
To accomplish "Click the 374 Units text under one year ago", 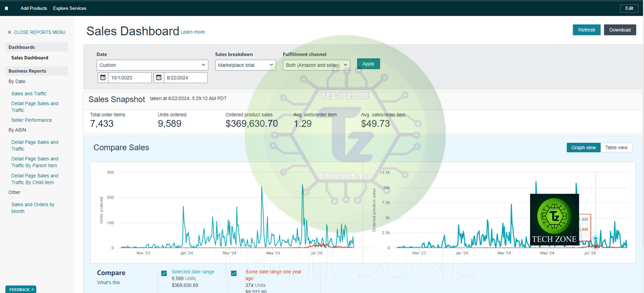I will (x=255, y=285).
